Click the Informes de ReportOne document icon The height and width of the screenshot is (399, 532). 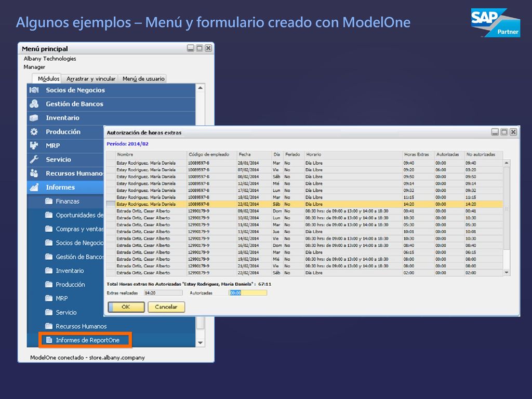[x=49, y=340]
